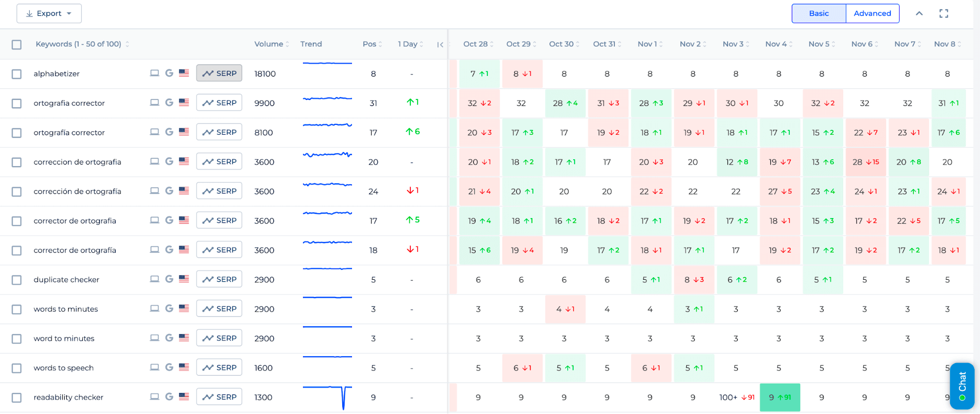
Task: Click the trend sparkline for correccion de ortografia
Action: [327, 155]
